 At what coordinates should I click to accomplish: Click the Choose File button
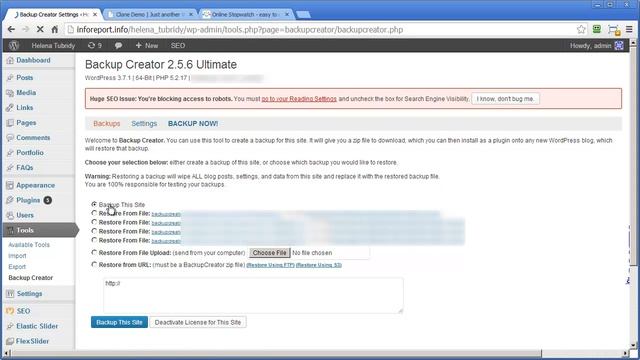(x=269, y=253)
